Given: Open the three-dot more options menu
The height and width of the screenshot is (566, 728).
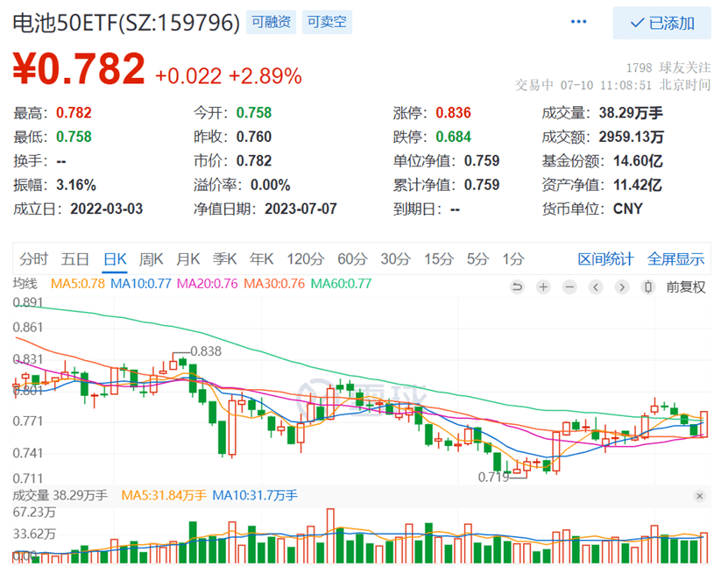Looking at the screenshot, I should [x=579, y=22].
